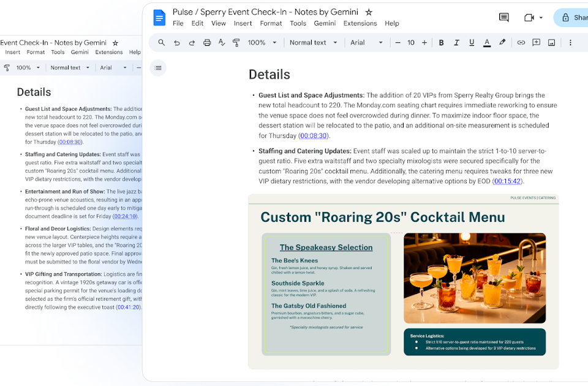Screen dimensions: 588x386
Task: Open the Normal text style dropdown
Action: pyautogui.click(x=313, y=43)
